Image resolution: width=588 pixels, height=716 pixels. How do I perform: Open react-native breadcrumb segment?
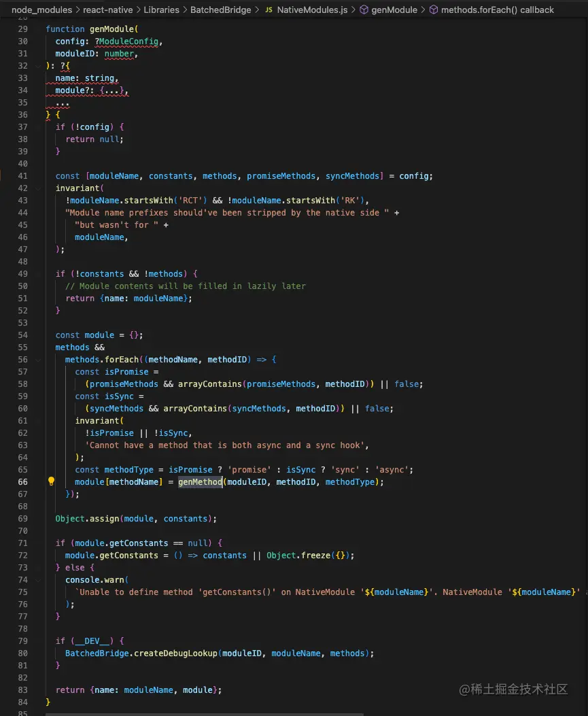[107, 10]
